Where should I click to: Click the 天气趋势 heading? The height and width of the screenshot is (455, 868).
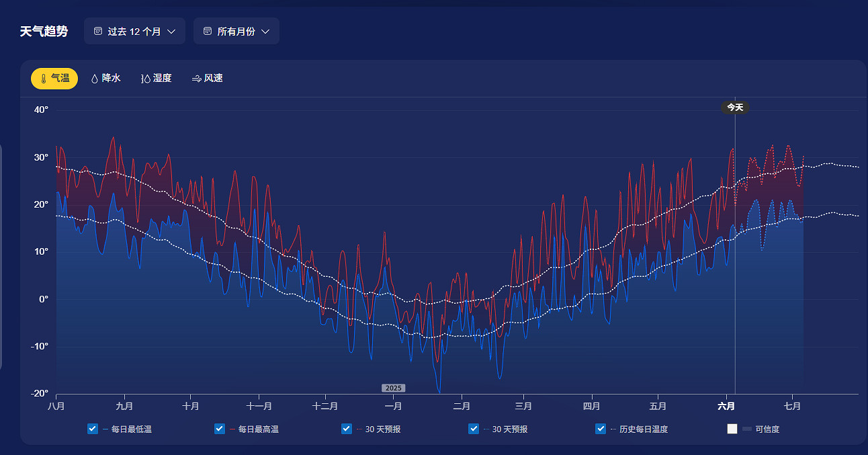pyautogui.click(x=44, y=32)
